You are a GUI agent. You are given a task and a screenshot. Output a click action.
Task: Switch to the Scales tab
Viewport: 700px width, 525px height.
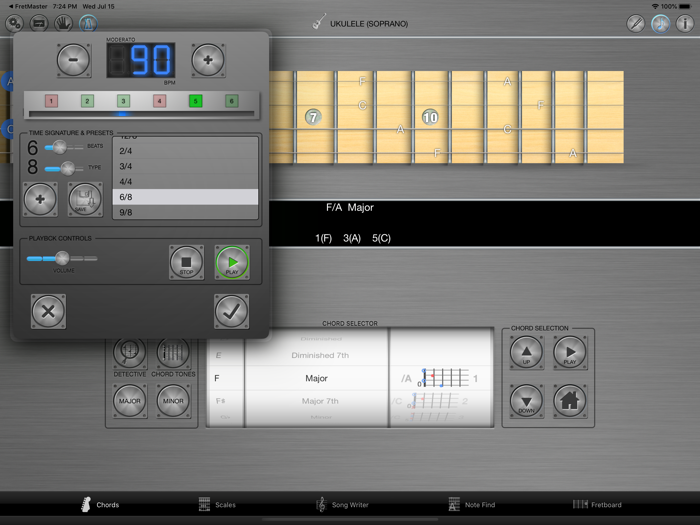217,504
